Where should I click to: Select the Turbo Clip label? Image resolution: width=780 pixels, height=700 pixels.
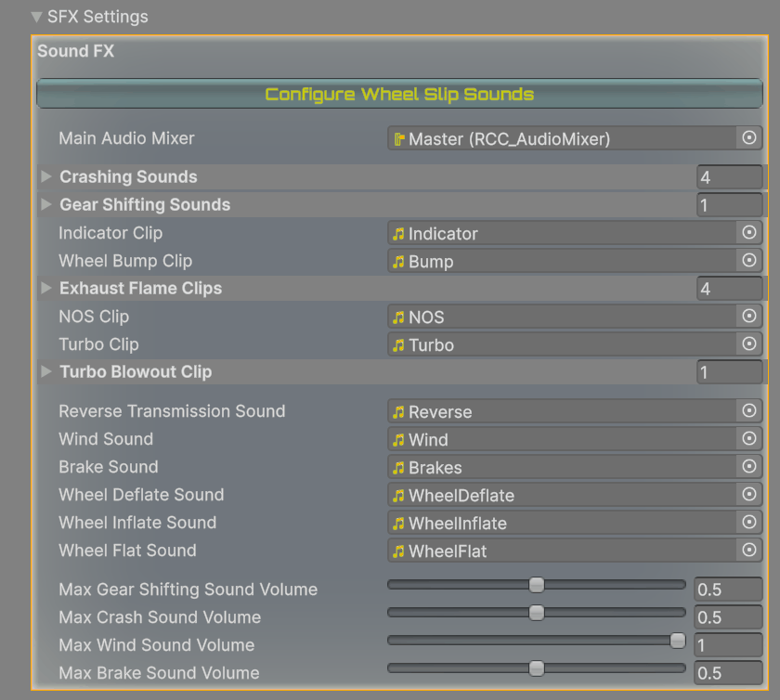pyautogui.click(x=98, y=344)
